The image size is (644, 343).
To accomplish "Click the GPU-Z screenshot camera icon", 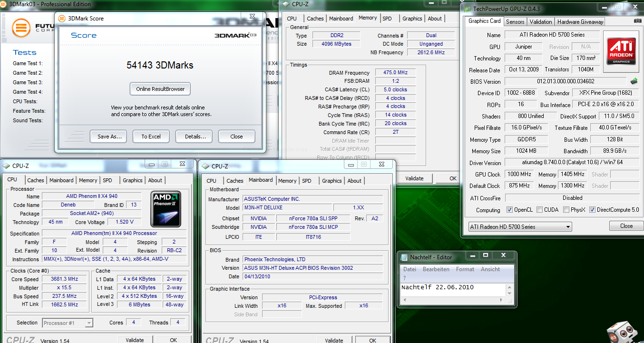I will click(x=637, y=21).
